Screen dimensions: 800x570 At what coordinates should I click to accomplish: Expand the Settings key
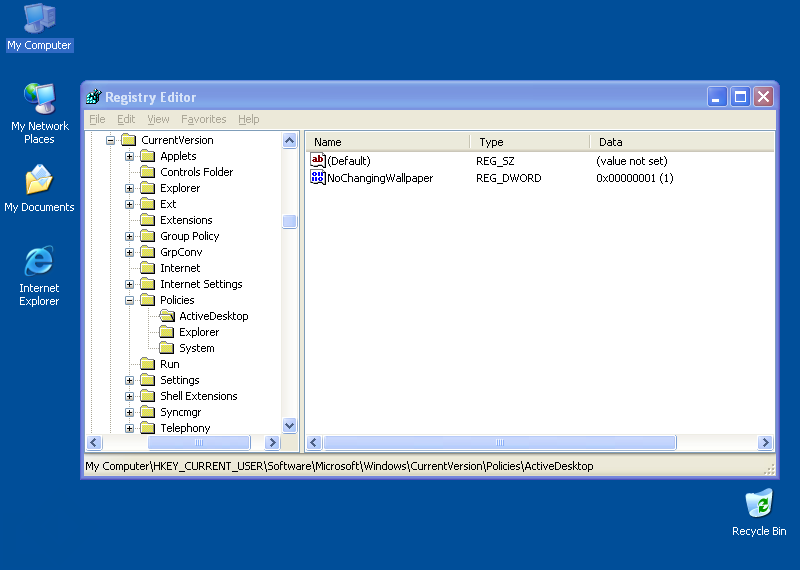click(129, 380)
